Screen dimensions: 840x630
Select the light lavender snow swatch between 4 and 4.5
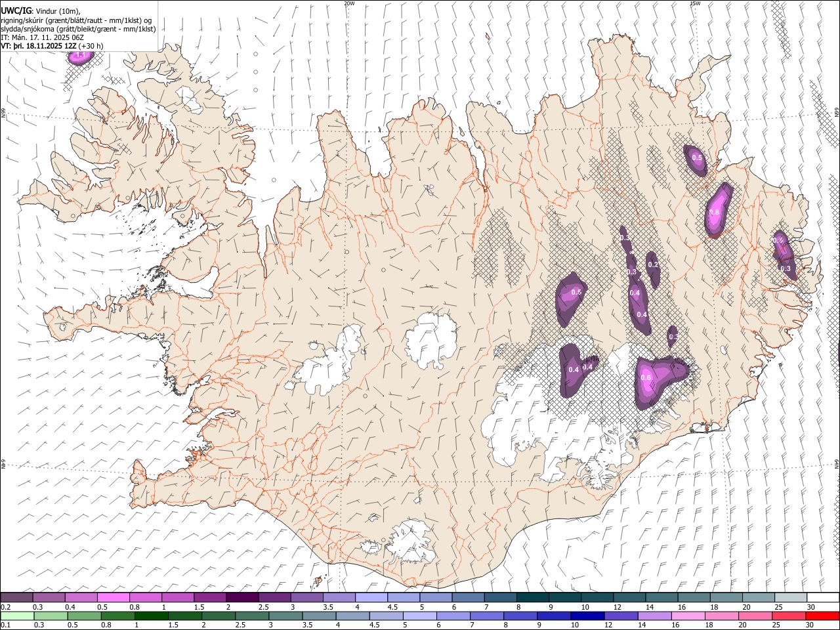pyautogui.click(x=371, y=597)
